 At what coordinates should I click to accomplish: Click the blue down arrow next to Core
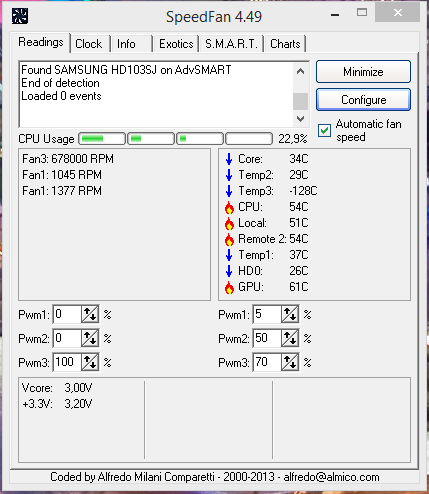coord(229,159)
